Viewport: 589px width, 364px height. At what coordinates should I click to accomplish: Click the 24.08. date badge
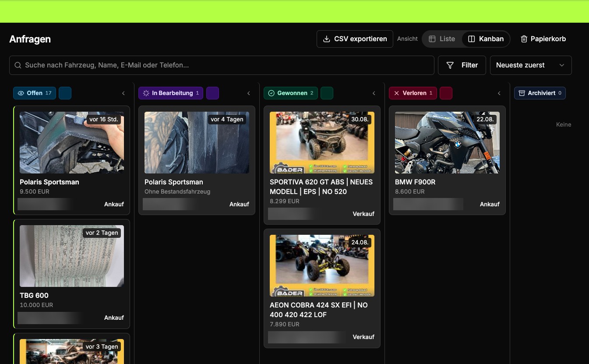[360, 242]
